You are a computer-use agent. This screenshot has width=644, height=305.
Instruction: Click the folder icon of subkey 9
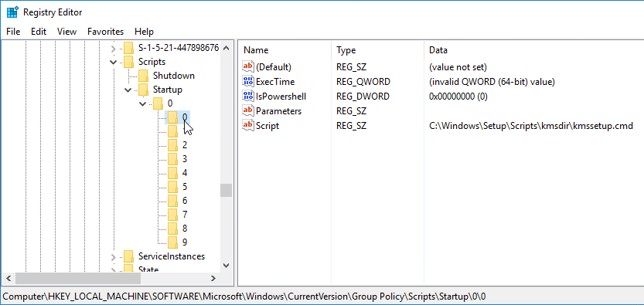pos(172,242)
